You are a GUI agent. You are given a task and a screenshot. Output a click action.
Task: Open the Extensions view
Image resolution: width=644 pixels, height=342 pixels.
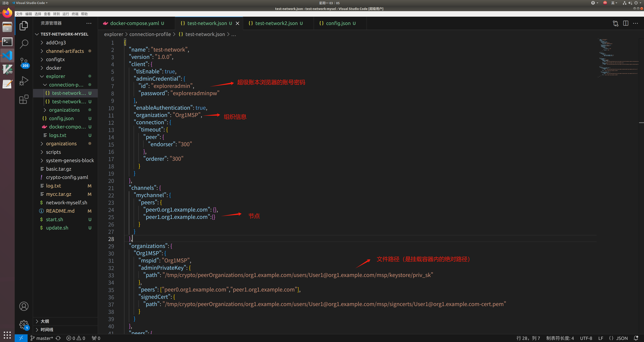(x=24, y=99)
